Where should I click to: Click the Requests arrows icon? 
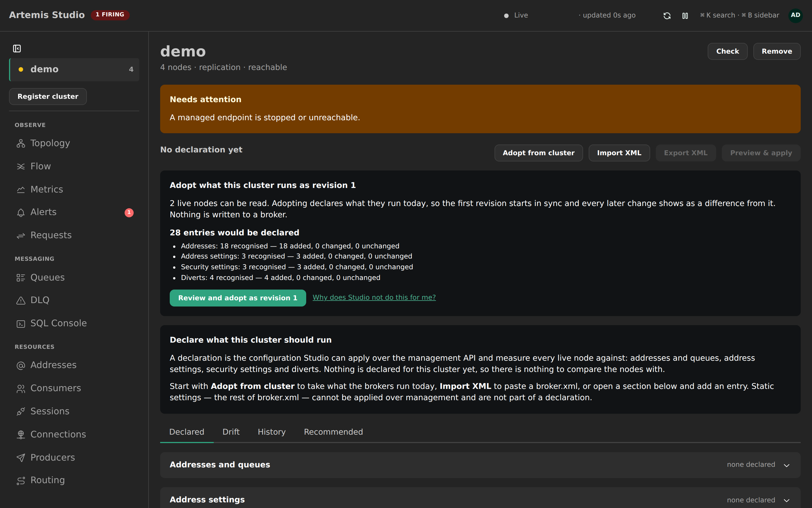(x=21, y=236)
